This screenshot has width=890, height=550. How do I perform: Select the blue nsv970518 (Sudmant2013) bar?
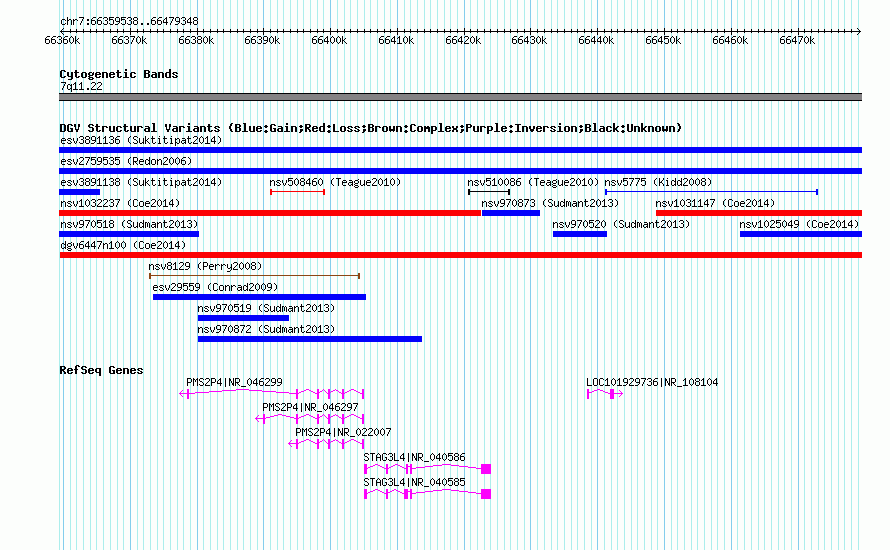pyautogui.click(x=129, y=234)
